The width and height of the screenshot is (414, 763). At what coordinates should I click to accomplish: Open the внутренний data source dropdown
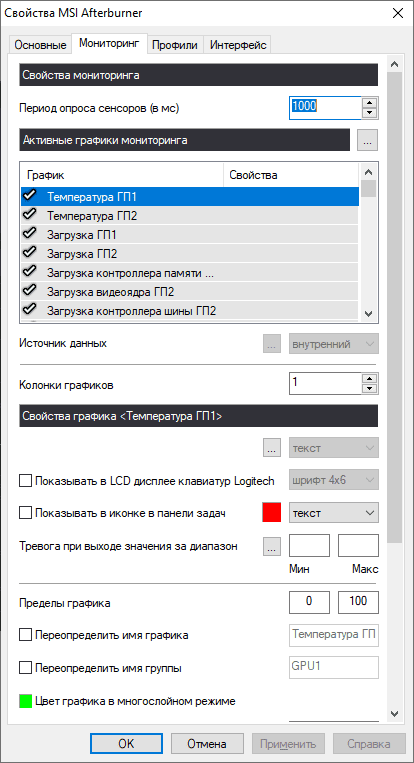(x=334, y=344)
